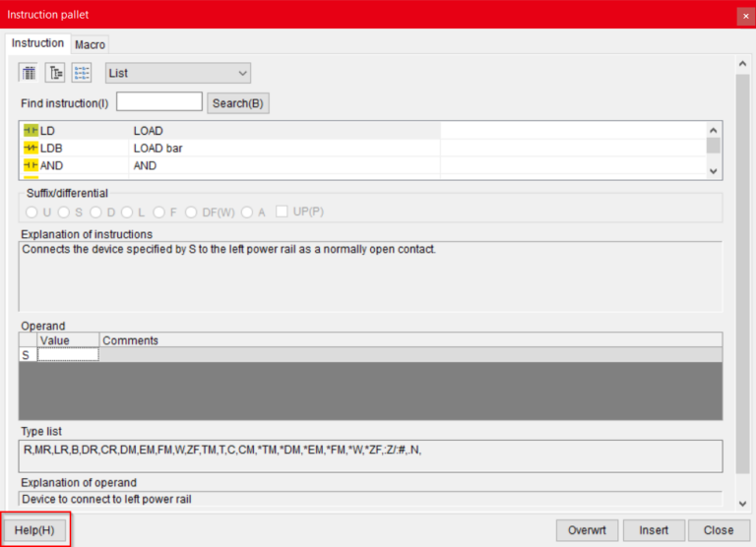Image resolution: width=756 pixels, height=547 pixels.
Task: Select the U suffix radio button
Action: click(x=32, y=212)
